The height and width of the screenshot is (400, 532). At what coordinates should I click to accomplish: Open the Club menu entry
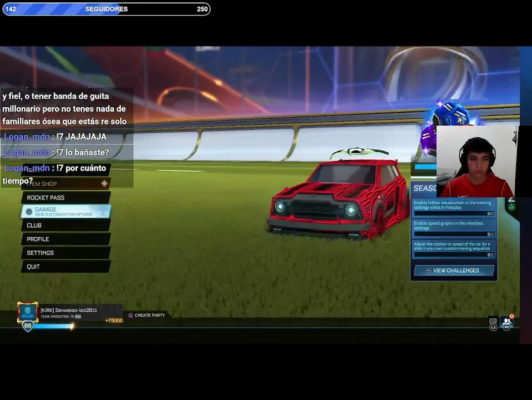pos(66,226)
